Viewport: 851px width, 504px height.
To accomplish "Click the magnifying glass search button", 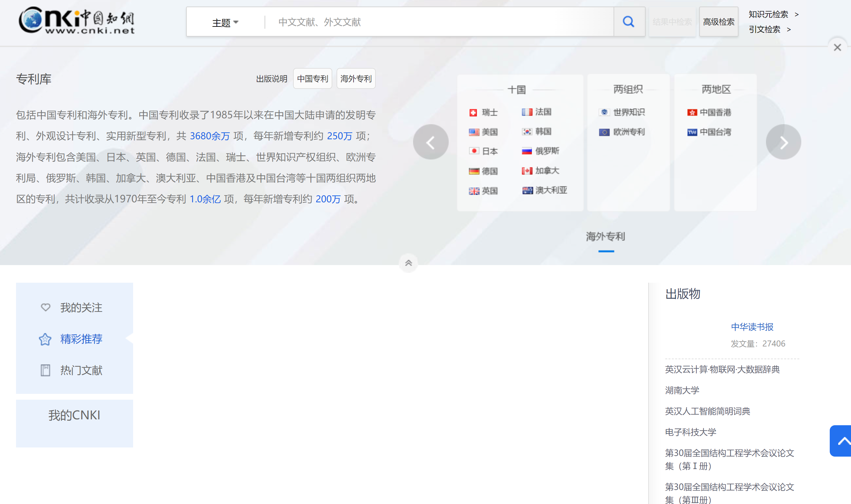I will coord(629,22).
